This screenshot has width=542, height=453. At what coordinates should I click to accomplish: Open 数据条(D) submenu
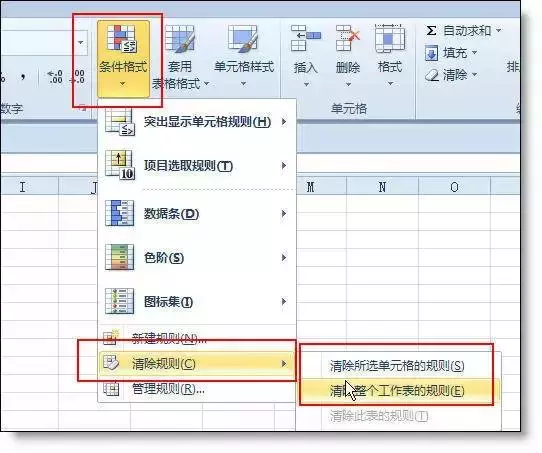click(x=197, y=214)
